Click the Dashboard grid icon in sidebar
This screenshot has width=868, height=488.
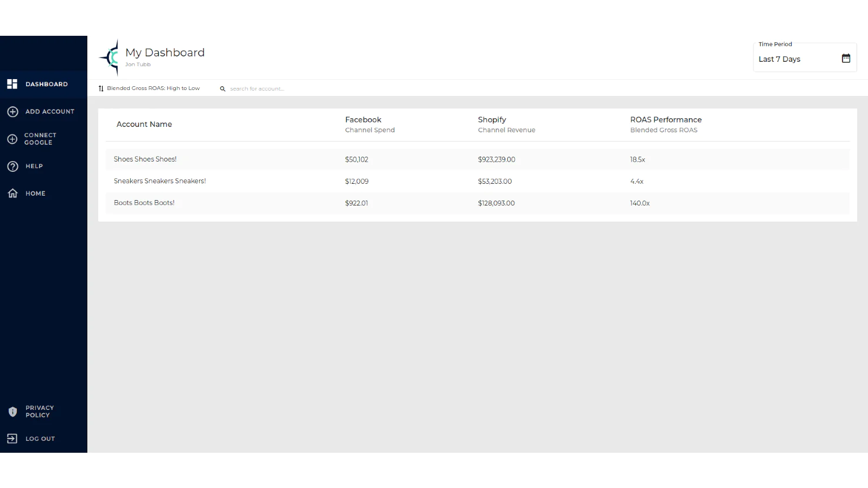click(x=12, y=84)
